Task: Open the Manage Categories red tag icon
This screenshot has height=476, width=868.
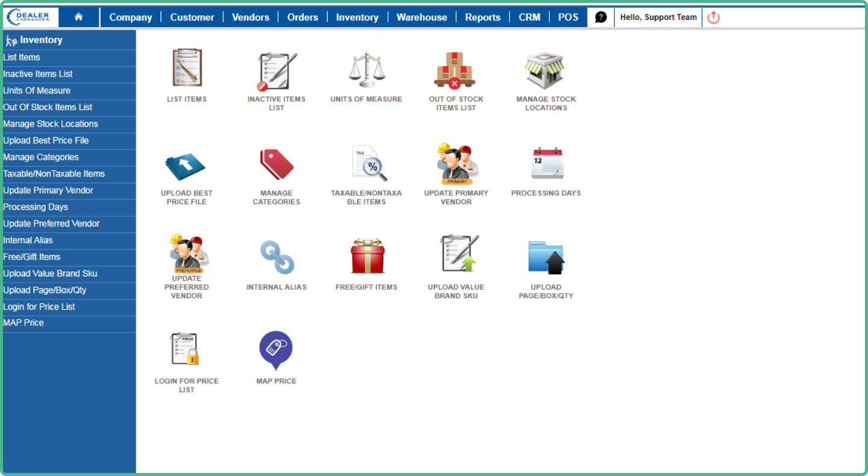Action: tap(277, 164)
